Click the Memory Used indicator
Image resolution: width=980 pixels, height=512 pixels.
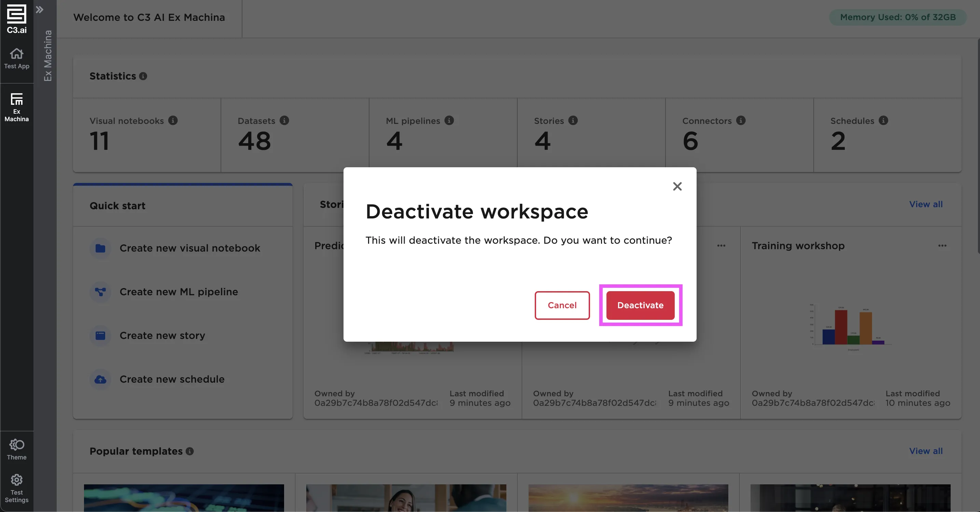897,17
